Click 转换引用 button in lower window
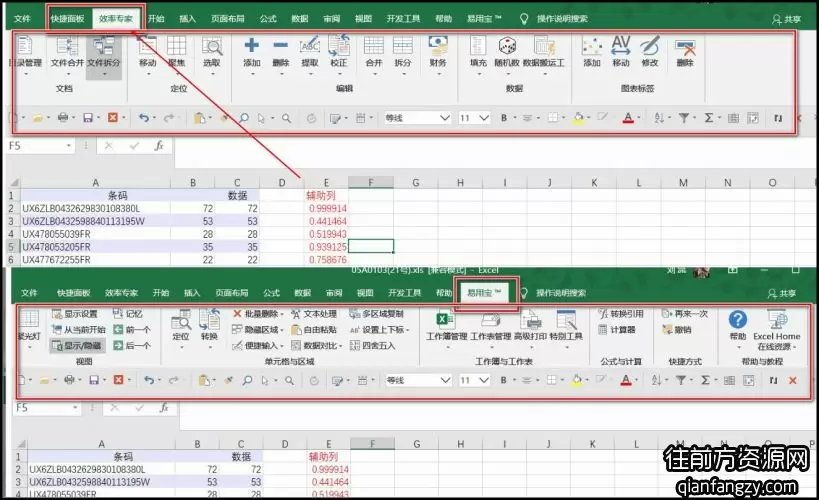 [x=621, y=313]
